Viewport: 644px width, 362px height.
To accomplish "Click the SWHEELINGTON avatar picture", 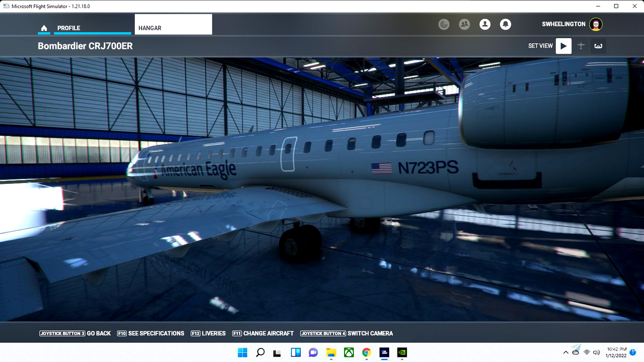I will (596, 24).
